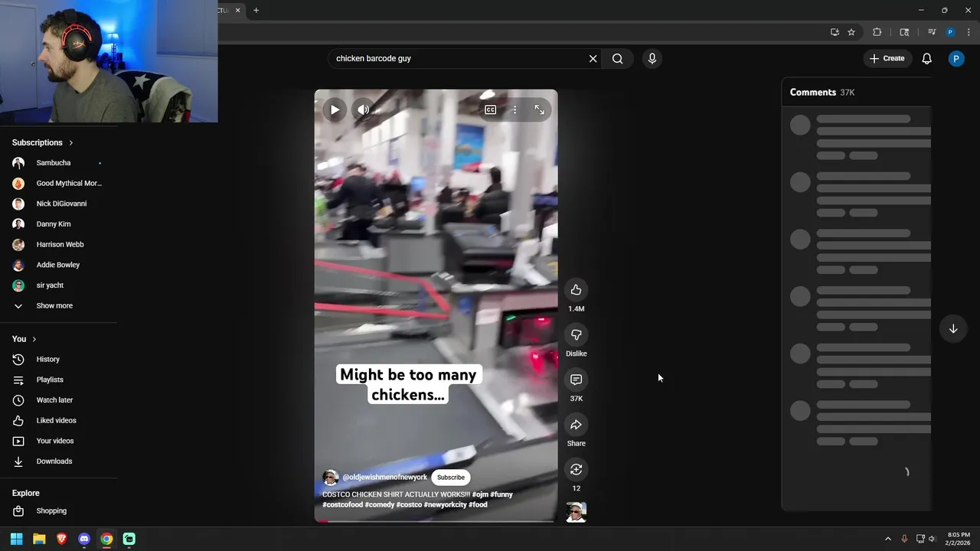Screen dimensions: 980x551
Task: Click the #funny hashtag
Action: [x=501, y=494]
